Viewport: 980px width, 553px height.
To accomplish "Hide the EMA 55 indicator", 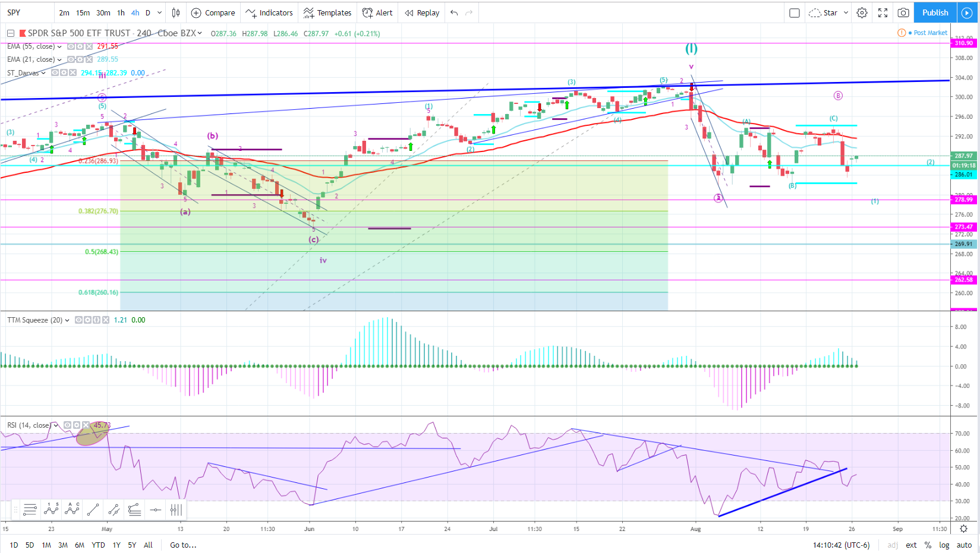I will [x=71, y=46].
